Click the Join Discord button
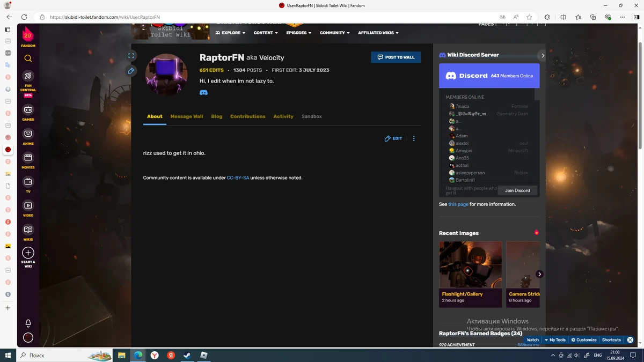Image resolution: width=644 pixels, height=362 pixels. point(517,190)
